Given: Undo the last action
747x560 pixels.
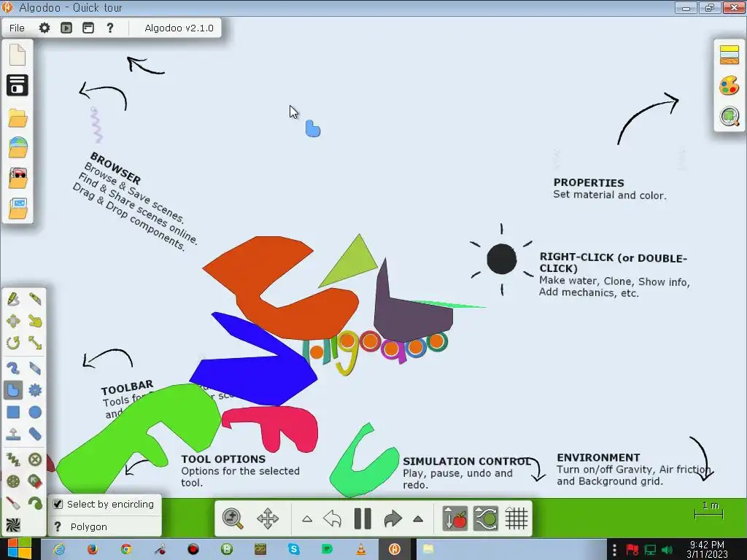Looking at the screenshot, I should (333, 518).
